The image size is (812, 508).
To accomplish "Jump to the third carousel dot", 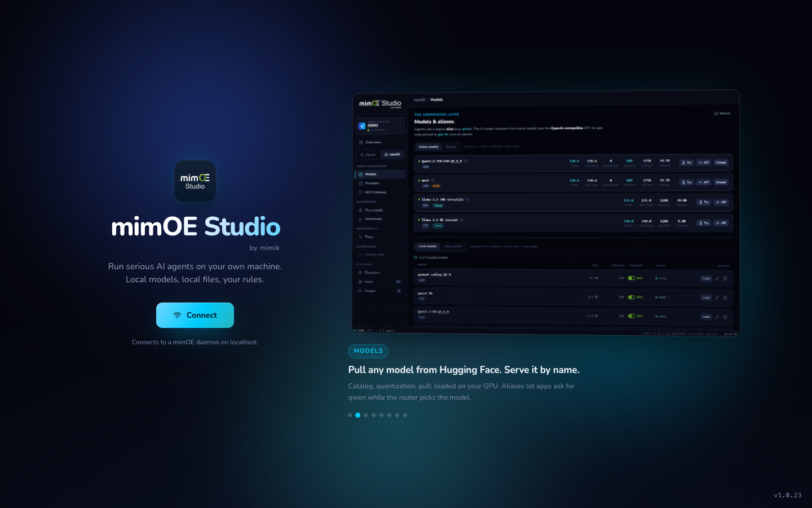I will [x=366, y=415].
